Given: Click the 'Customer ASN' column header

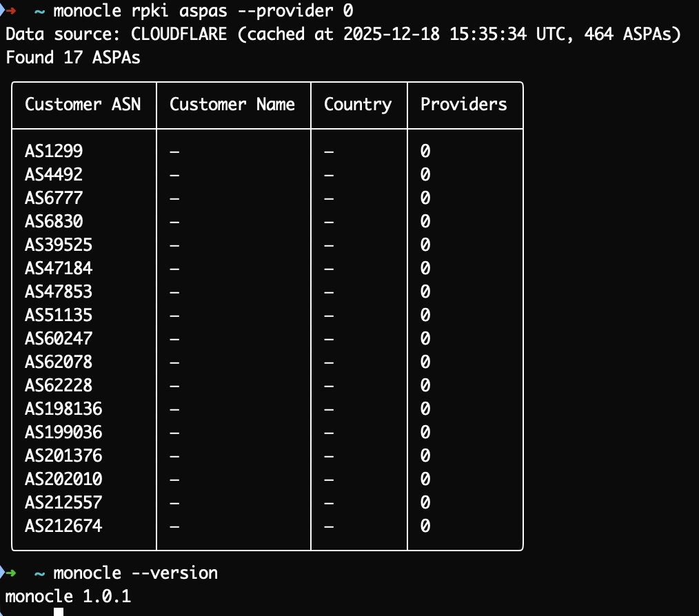Looking at the screenshot, I should point(83,104).
